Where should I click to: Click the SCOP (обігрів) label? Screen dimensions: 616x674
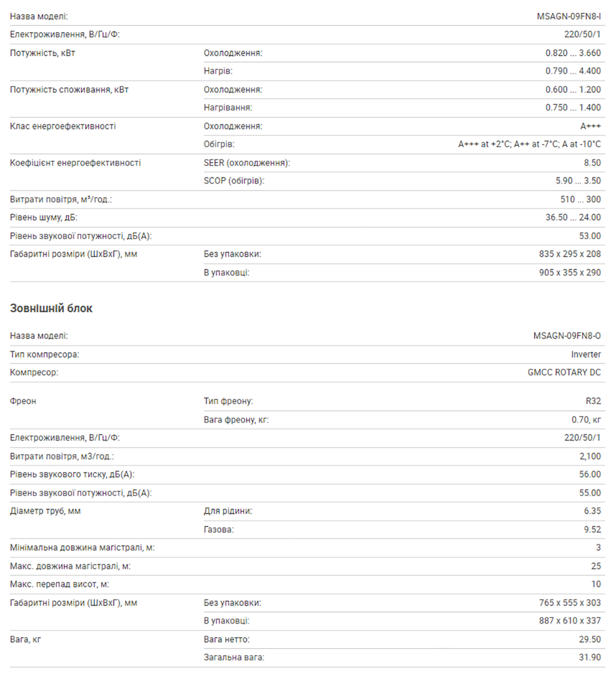tap(234, 181)
